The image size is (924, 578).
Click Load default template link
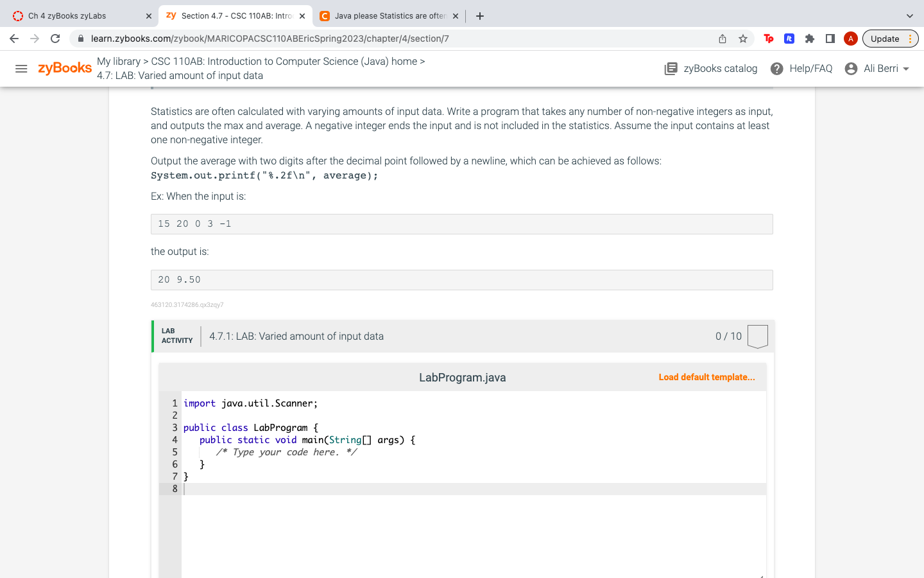point(706,377)
